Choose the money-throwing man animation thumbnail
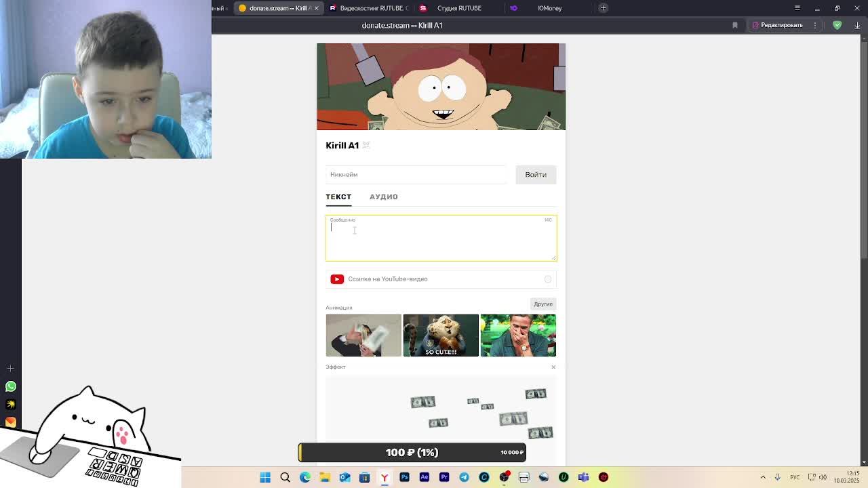The width and height of the screenshot is (868, 488). click(x=363, y=335)
